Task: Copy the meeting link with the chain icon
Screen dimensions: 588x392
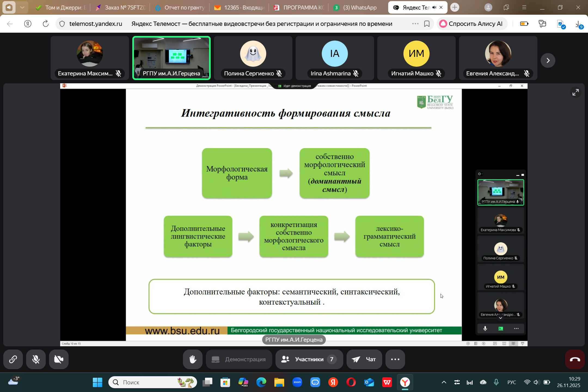Action: click(13, 359)
